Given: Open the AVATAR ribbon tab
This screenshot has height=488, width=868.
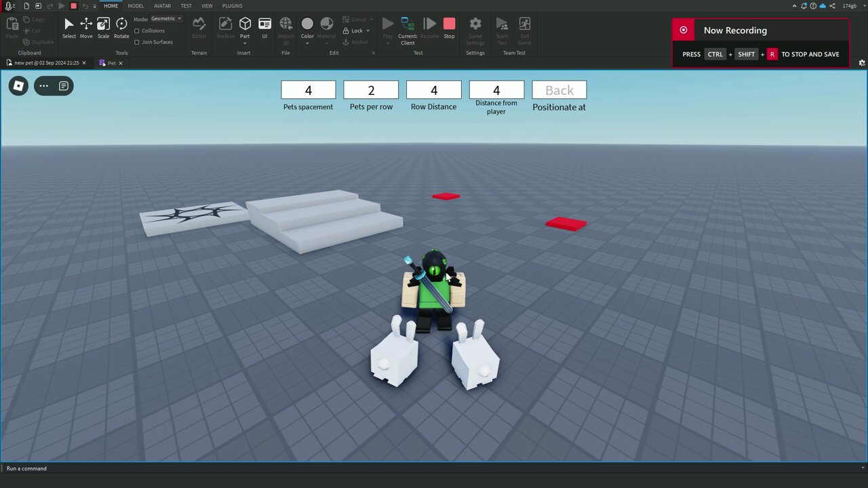Looking at the screenshot, I should point(162,6).
